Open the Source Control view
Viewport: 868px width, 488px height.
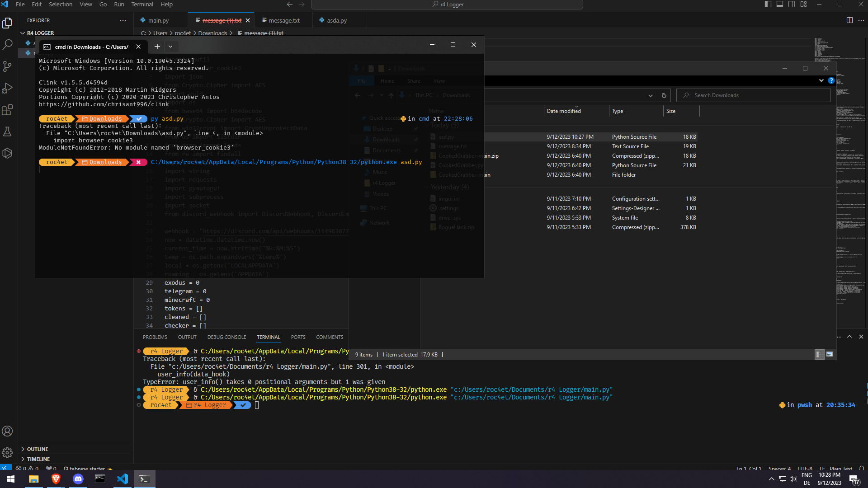(x=7, y=66)
